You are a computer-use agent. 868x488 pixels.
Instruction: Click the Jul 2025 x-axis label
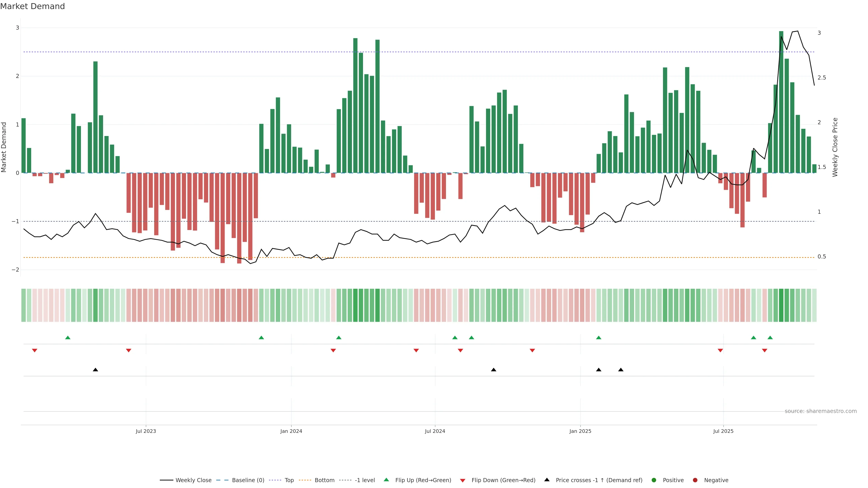coord(723,431)
